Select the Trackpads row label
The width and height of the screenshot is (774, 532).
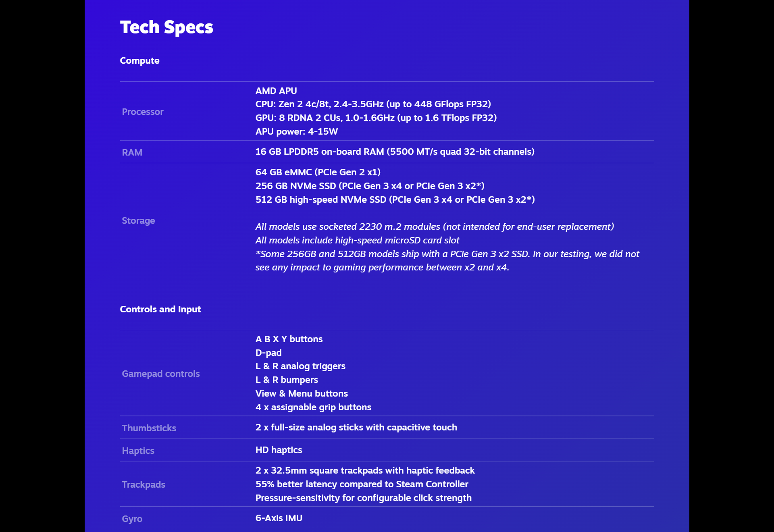tap(144, 485)
